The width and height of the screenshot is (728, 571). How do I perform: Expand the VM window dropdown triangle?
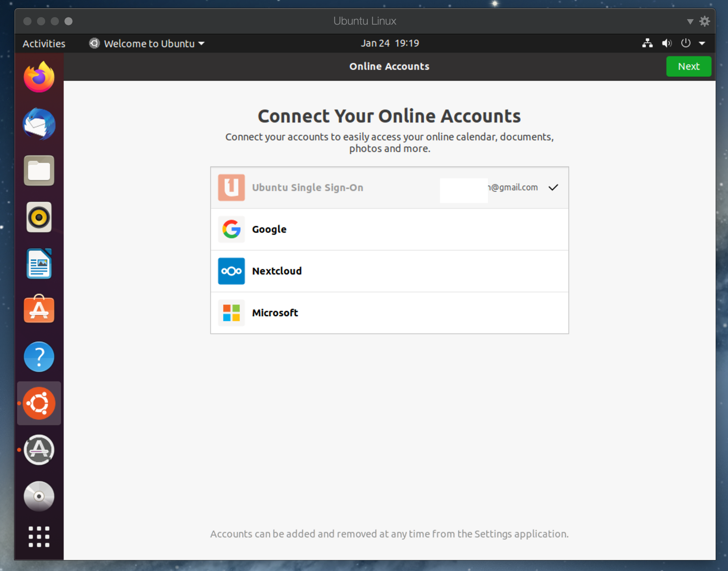[690, 22]
